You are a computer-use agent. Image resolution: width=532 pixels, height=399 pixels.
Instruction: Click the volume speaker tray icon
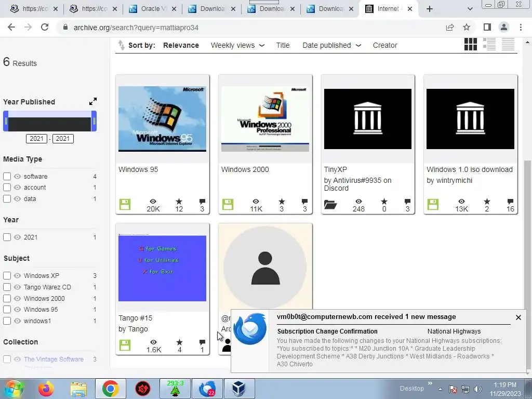pos(478,389)
